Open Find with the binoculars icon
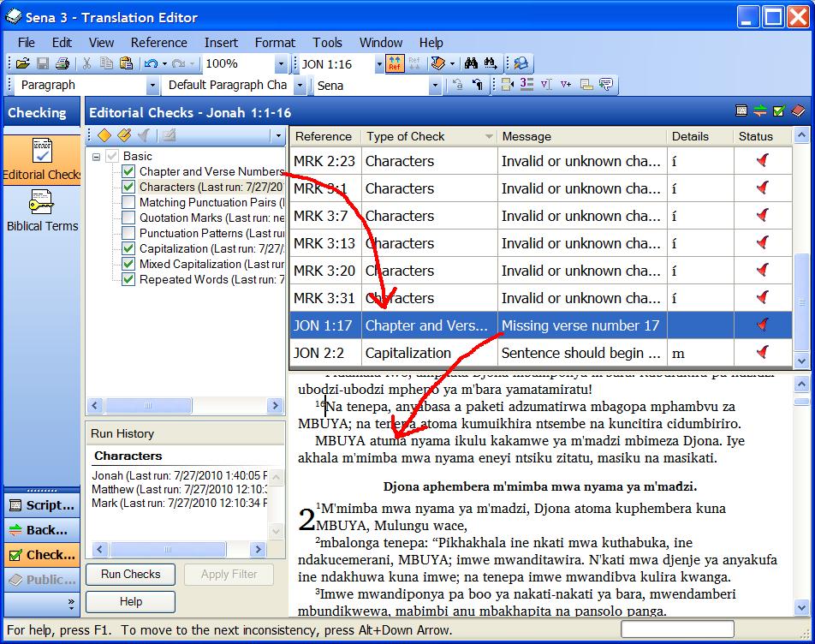The width and height of the screenshot is (815, 644). [472, 63]
